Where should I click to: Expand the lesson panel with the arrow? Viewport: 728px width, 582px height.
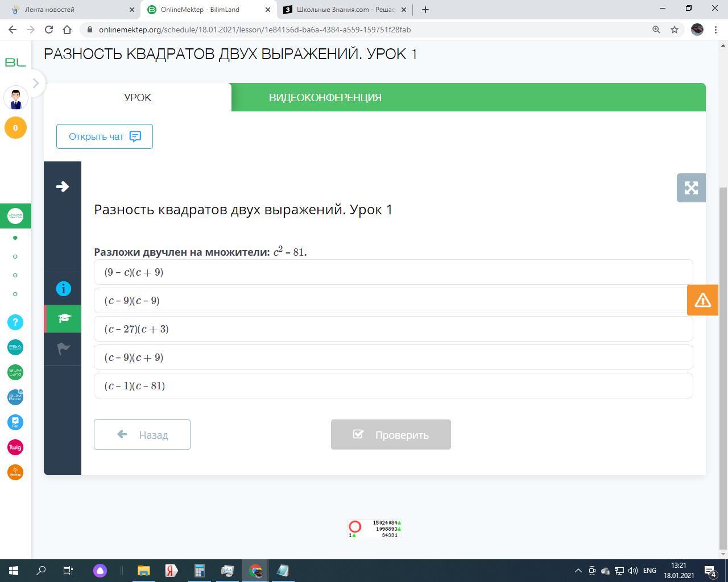pyautogui.click(x=63, y=187)
